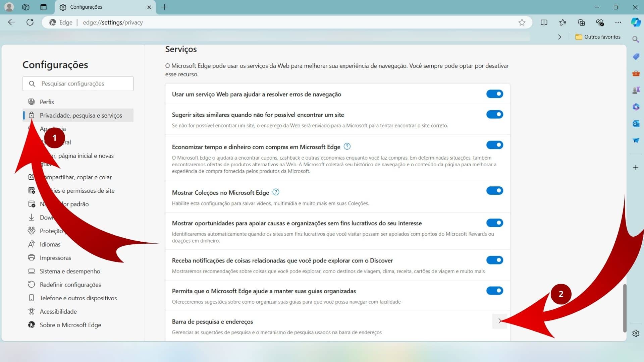The image size is (644, 362).
Task: Open the Favorites list icon in toolbar
Action: coord(563,22)
